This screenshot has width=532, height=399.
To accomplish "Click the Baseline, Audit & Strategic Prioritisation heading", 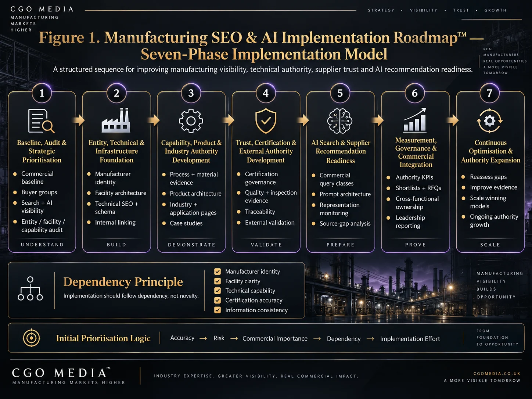I will coord(42,151).
